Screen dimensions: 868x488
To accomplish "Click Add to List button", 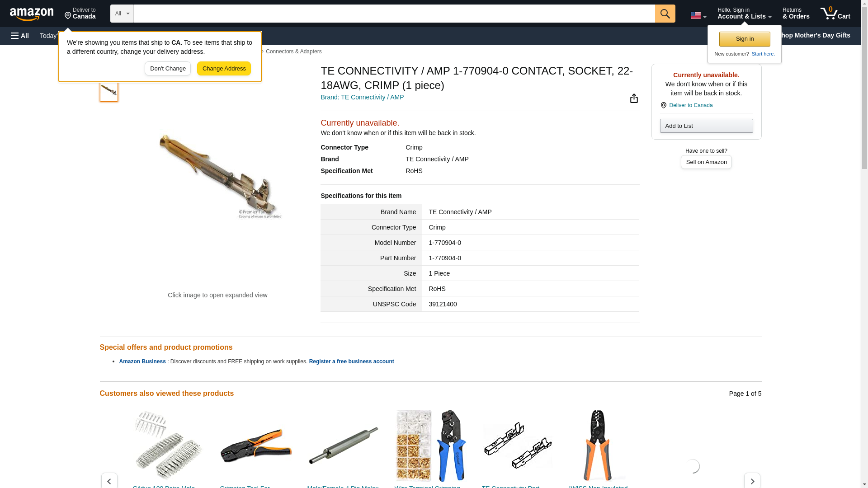I will [706, 126].
